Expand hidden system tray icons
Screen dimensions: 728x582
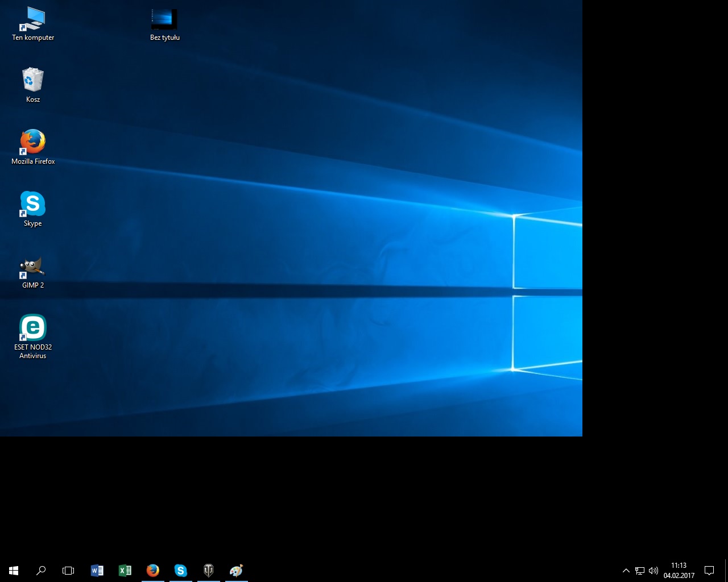(x=626, y=571)
